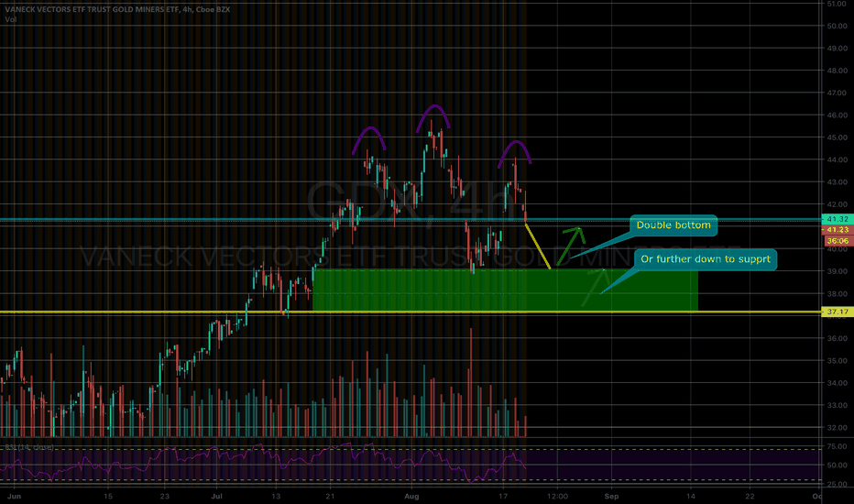The height and width of the screenshot is (504, 854).
Task: Click the 37.17 yellow price label
Action: (838, 312)
